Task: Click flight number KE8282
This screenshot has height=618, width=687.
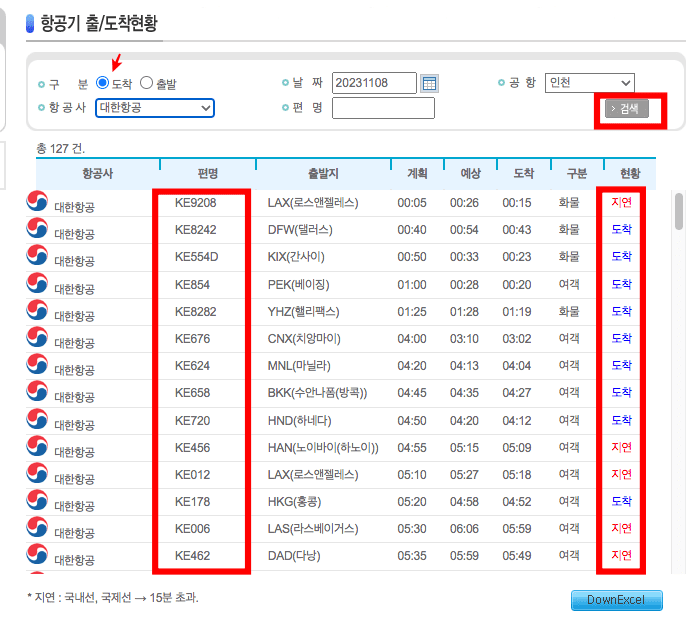Action: (x=195, y=312)
